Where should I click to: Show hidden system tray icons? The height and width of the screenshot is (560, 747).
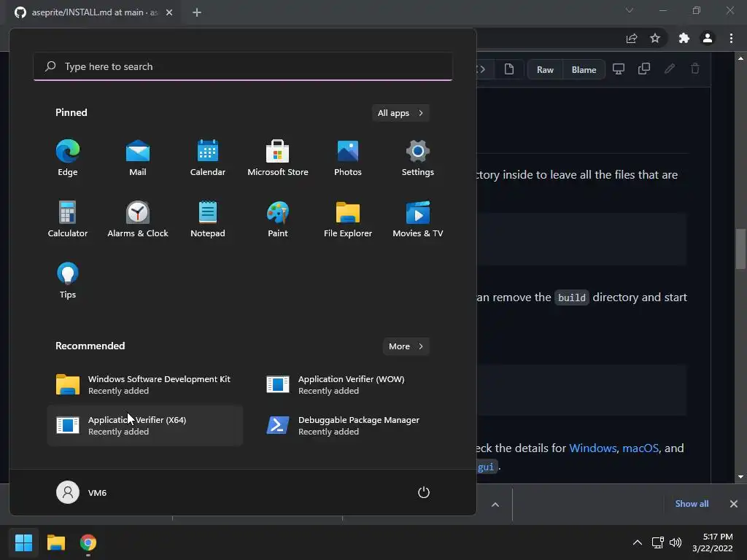coord(637,542)
